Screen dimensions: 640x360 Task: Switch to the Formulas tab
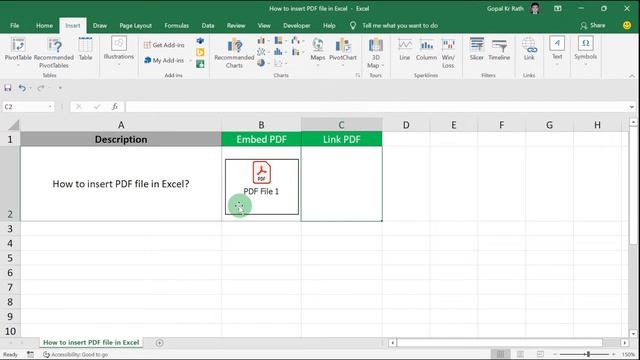click(x=176, y=25)
